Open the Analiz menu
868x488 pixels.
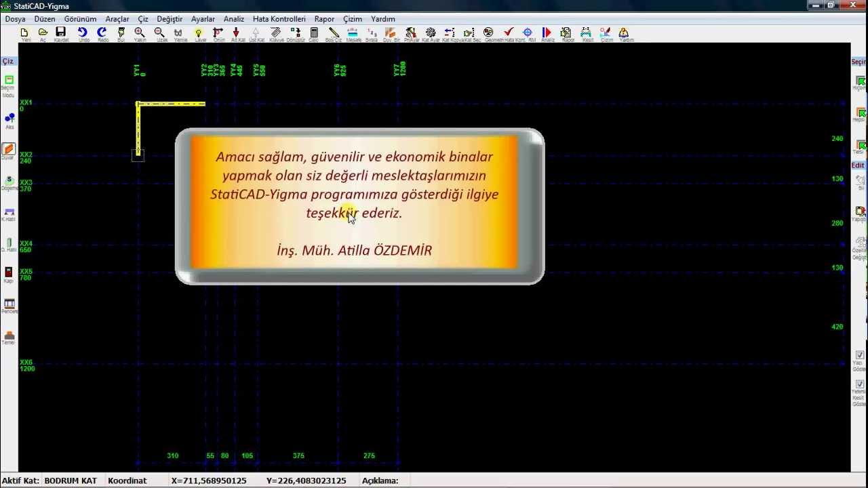coord(234,19)
